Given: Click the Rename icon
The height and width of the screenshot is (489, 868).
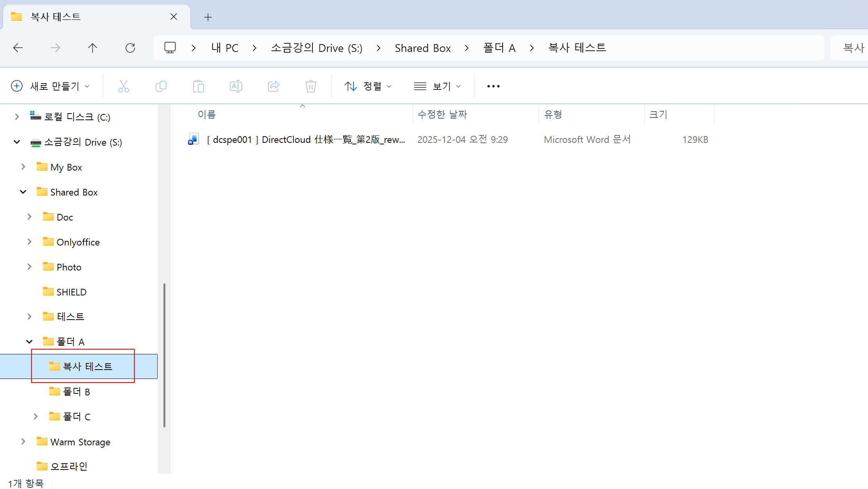Looking at the screenshot, I should click(236, 86).
